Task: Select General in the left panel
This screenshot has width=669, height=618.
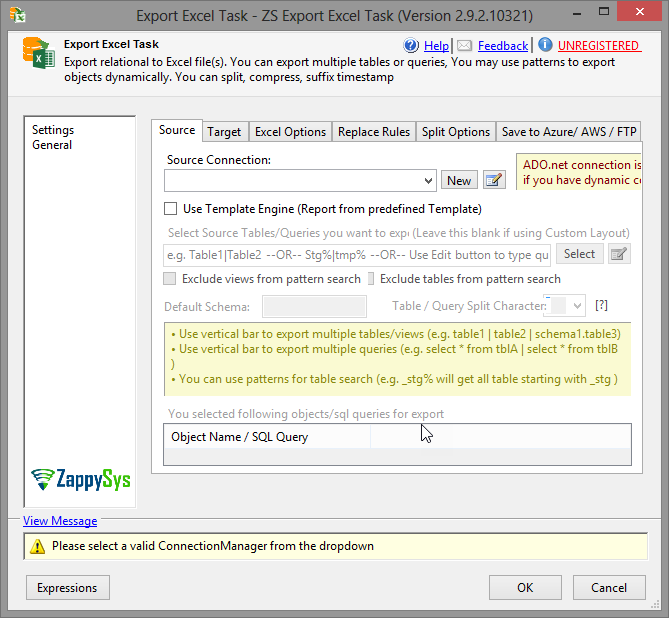Action: 52,145
